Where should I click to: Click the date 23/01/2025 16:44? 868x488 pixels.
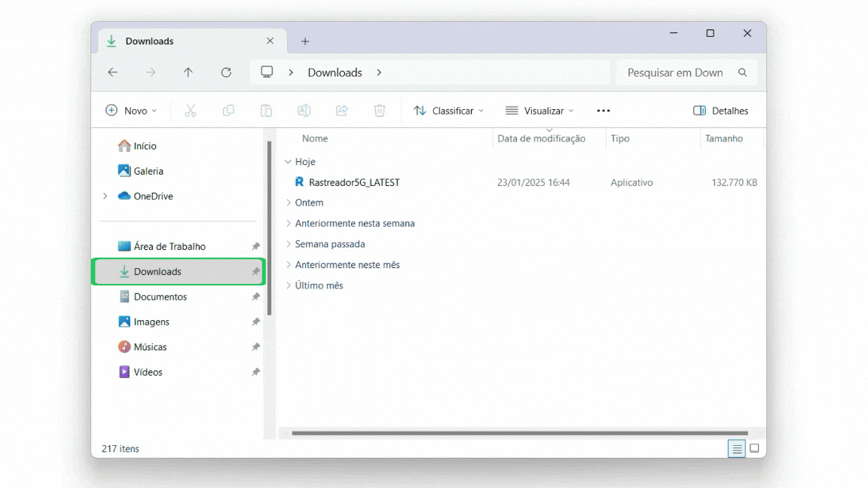533,182
